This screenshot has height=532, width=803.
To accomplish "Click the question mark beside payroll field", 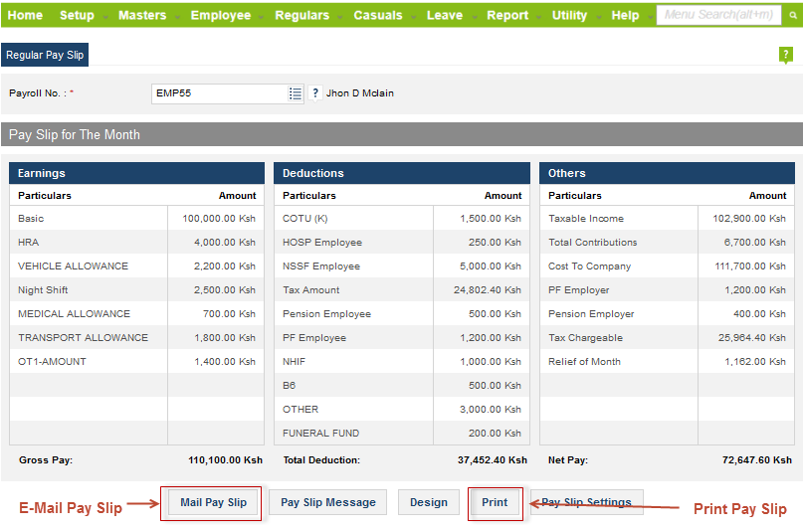I will click(x=315, y=93).
